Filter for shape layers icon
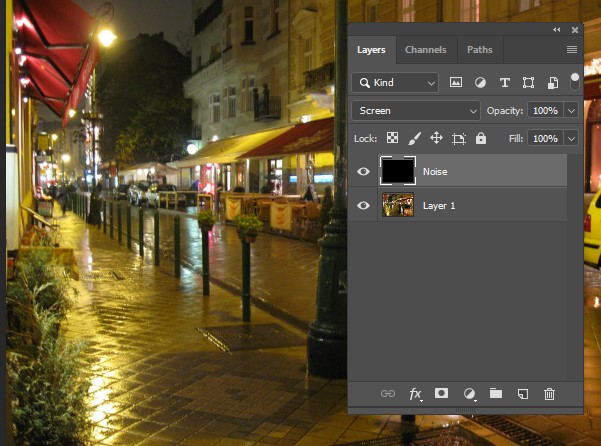The image size is (601, 446). click(x=528, y=82)
